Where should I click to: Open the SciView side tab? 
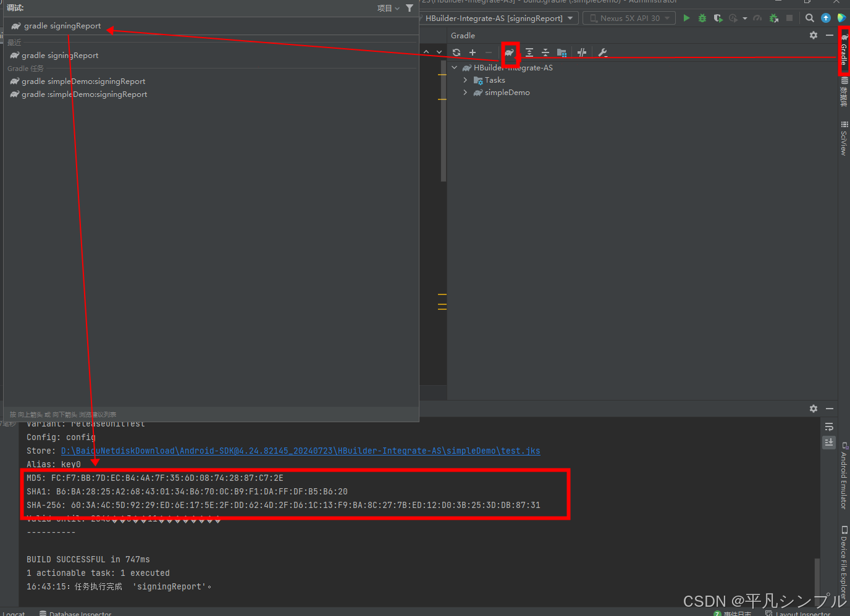coord(844,138)
